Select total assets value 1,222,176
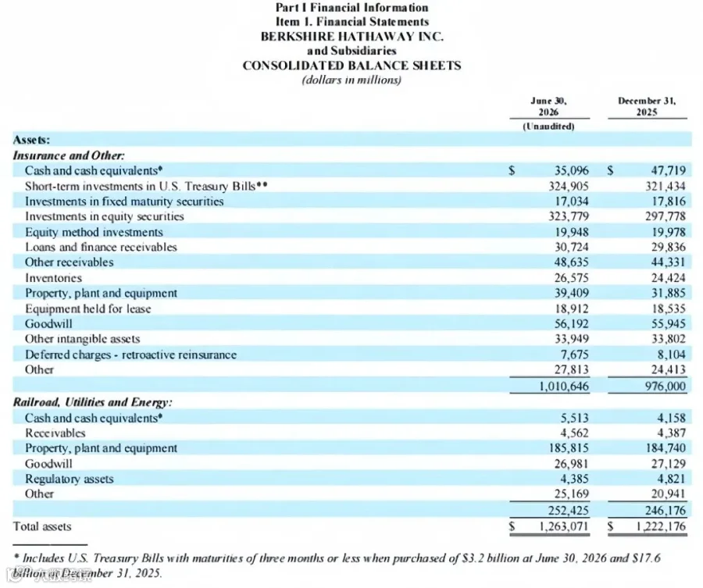The width and height of the screenshot is (703, 588). [660, 526]
